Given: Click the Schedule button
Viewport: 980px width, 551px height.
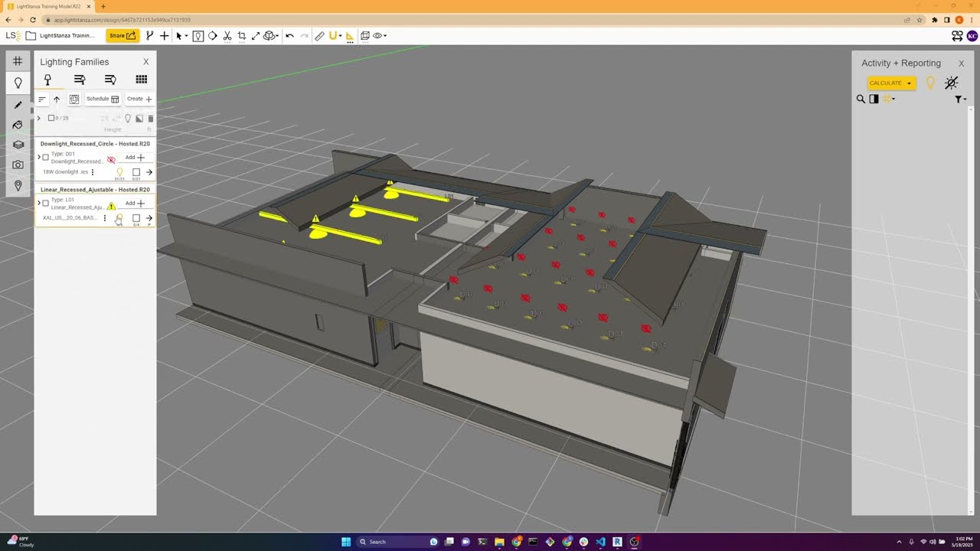Looking at the screenshot, I should pos(103,99).
